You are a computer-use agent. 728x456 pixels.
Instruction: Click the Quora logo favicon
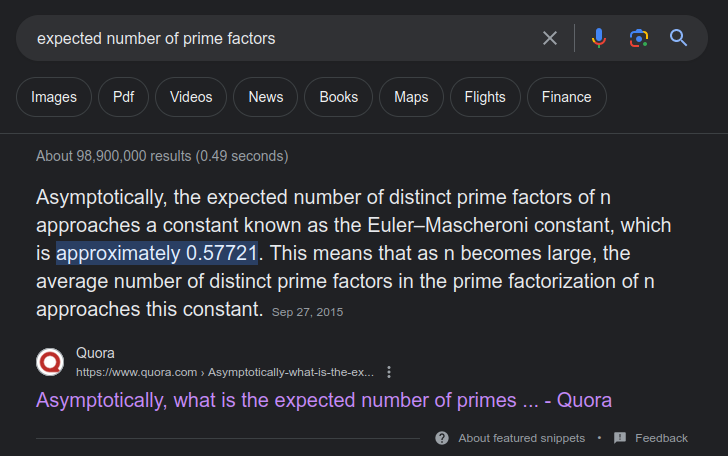click(x=50, y=362)
